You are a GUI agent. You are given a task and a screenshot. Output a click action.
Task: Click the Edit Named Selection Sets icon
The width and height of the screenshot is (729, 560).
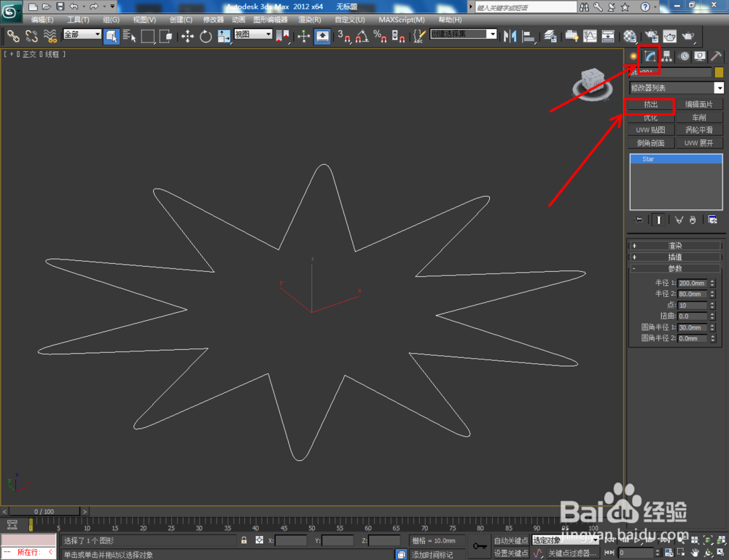point(419,36)
